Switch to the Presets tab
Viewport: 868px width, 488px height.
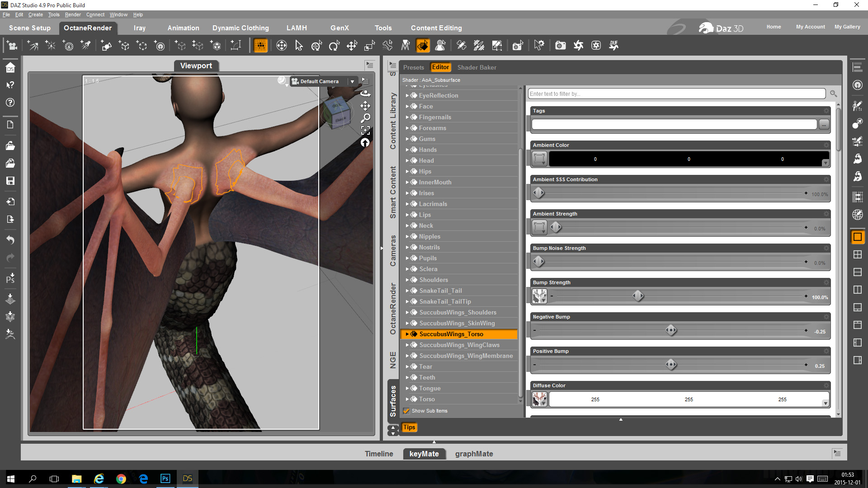(x=414, y=67)
